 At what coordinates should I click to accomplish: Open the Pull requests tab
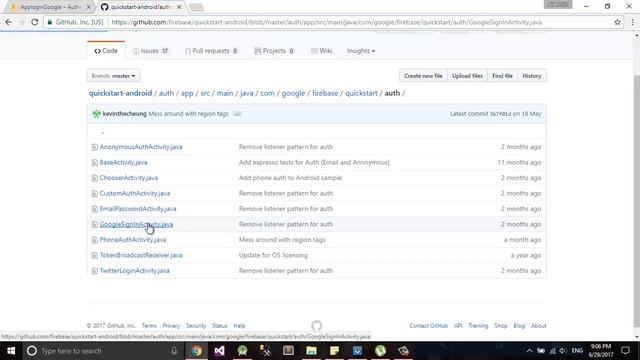pos(211,51)
